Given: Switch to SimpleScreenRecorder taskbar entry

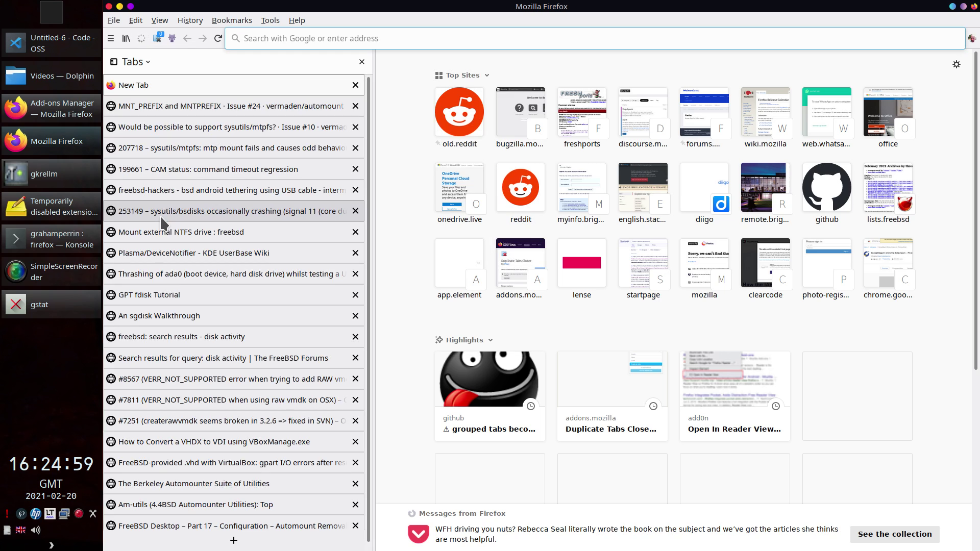Looking at the screenshot, I should click(x=51, y=272).
